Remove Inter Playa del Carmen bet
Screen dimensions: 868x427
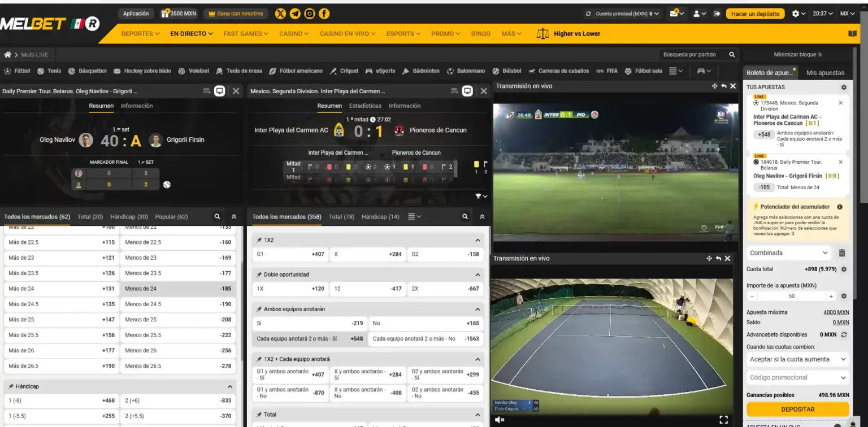840,103
